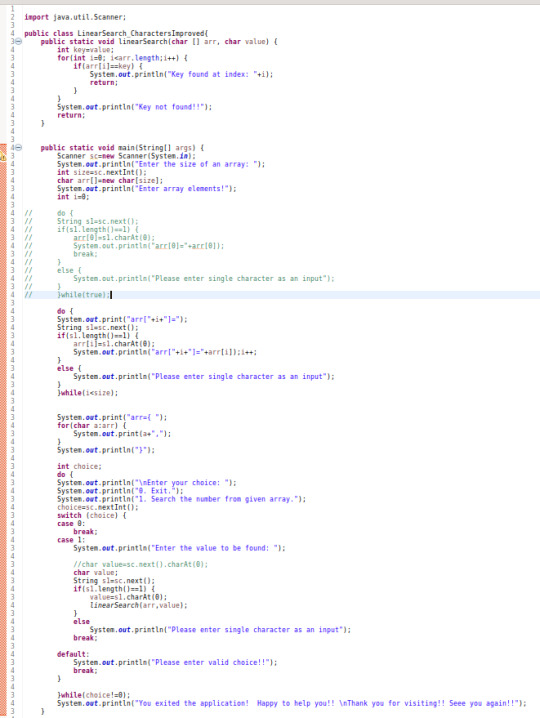540x718 pixels.
Task: Click the linearSearch(char [] arr, char value) signature
Action: pyautogui.click(x=159, y=42)
